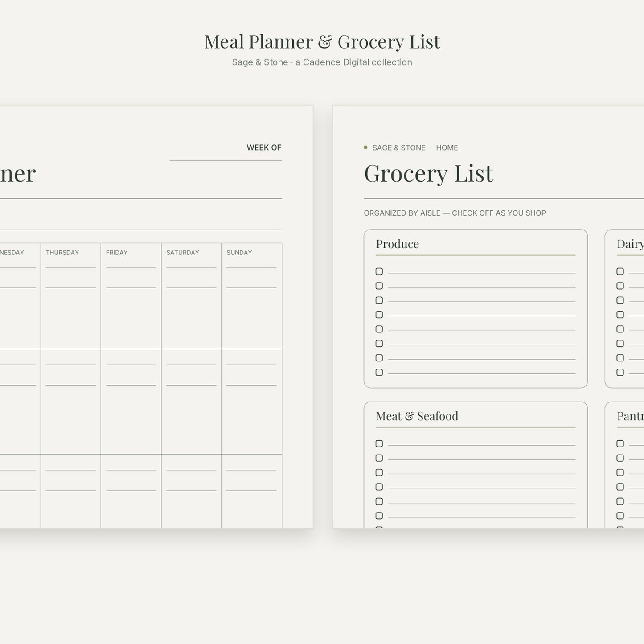The image size is (644, 644).
Task: Click Thursday's first meal line
Action: tap(70, 267)
